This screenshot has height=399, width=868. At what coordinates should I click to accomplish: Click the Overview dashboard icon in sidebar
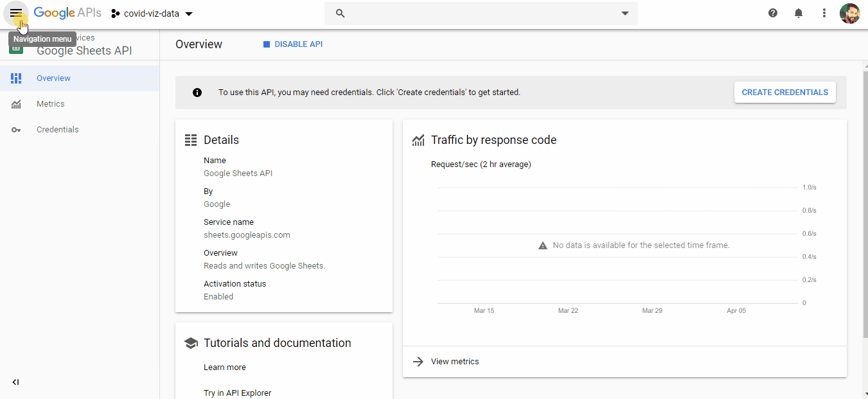pos(16,78)
